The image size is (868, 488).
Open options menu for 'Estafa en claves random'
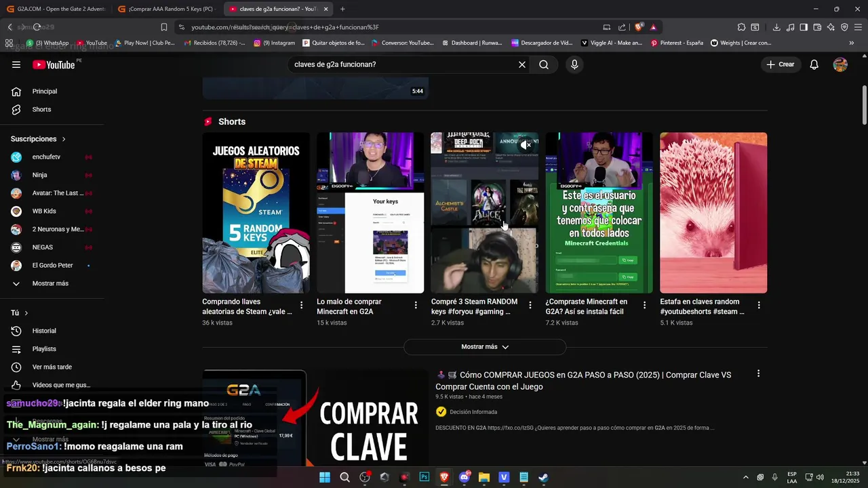[759, 305]
